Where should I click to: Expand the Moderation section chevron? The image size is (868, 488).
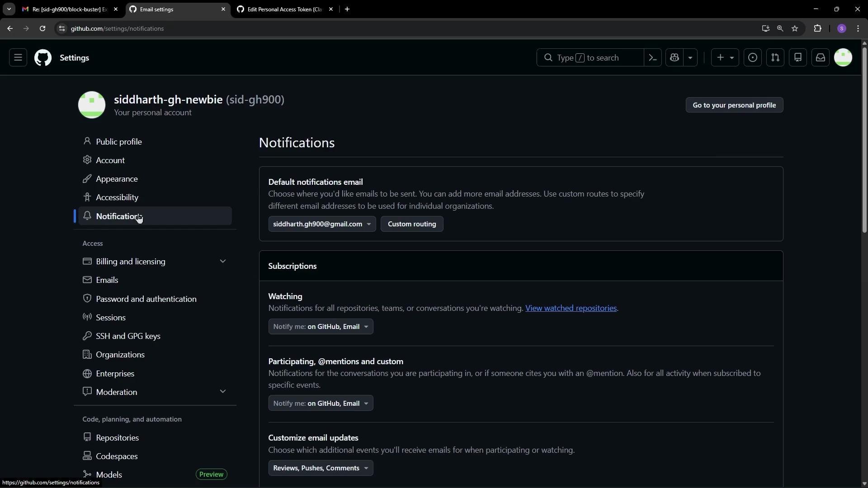coord(222,392)
